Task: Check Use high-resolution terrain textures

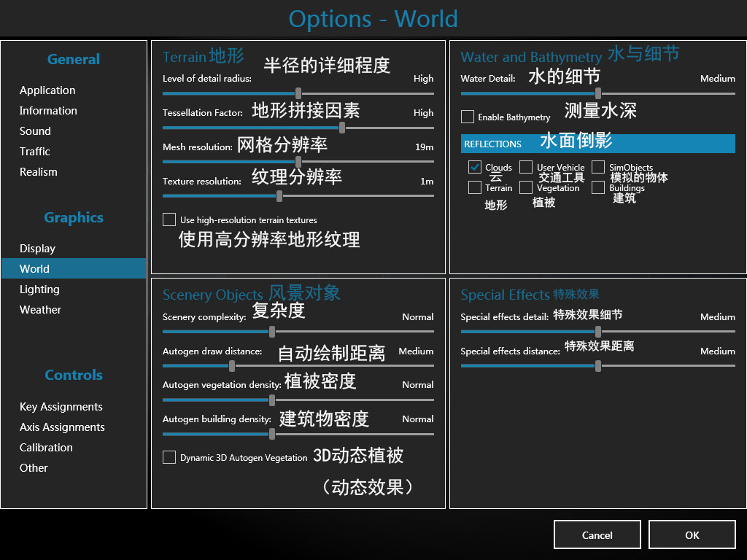Action: (x=169, y=219)
